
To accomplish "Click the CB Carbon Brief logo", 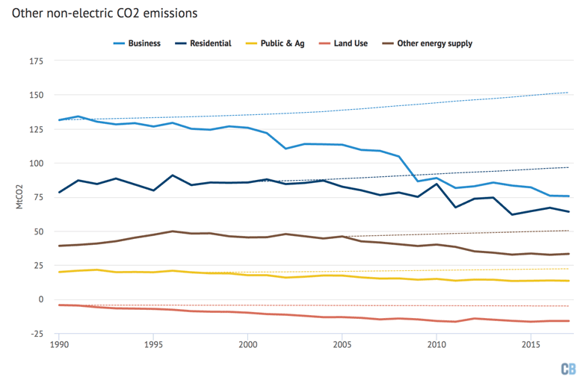I will [x=567, y=369].
